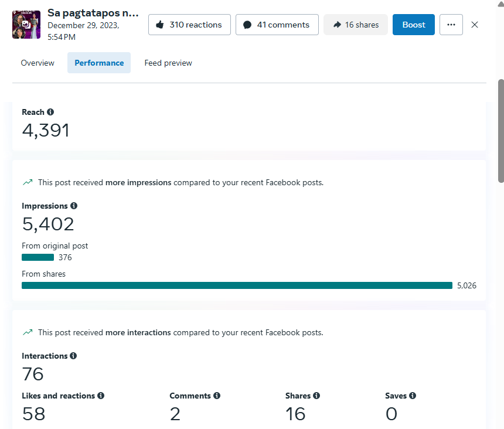This screenshot has width=504, height=429.
Task: Select the Performance tab
Action: click(x=99, y=63)
